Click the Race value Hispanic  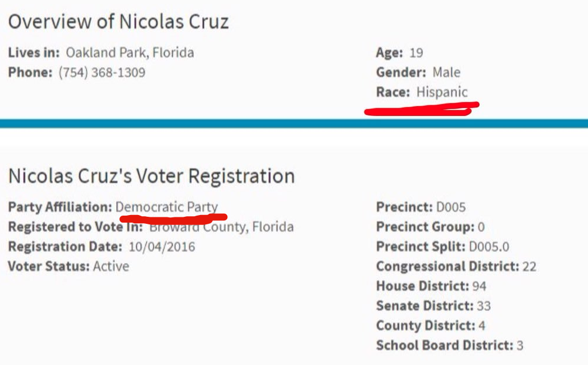(442, 92)
